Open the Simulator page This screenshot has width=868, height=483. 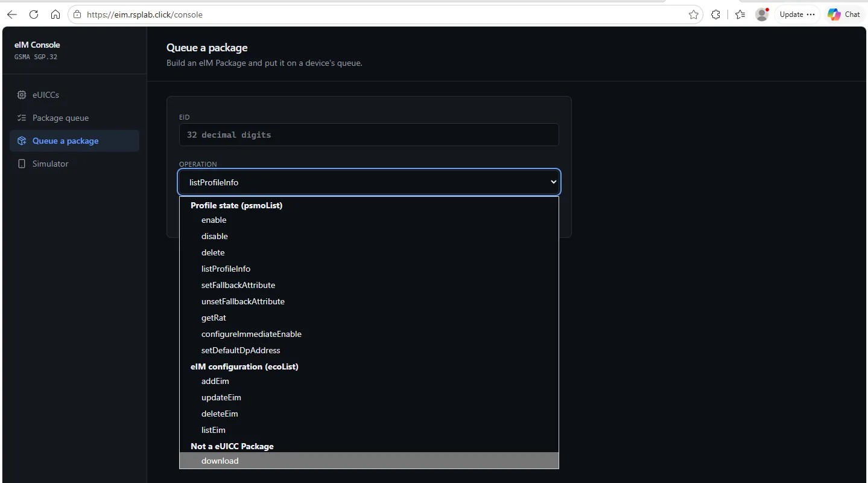pyautogui.click(x=74, y=164)
